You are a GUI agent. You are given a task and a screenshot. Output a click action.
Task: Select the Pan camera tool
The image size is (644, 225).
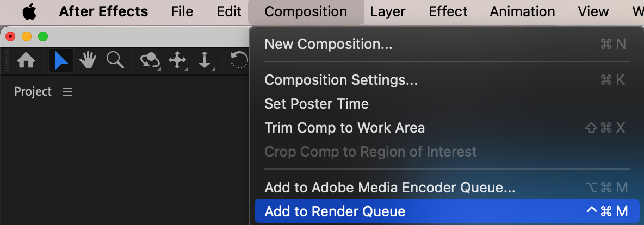click(177, 60)
